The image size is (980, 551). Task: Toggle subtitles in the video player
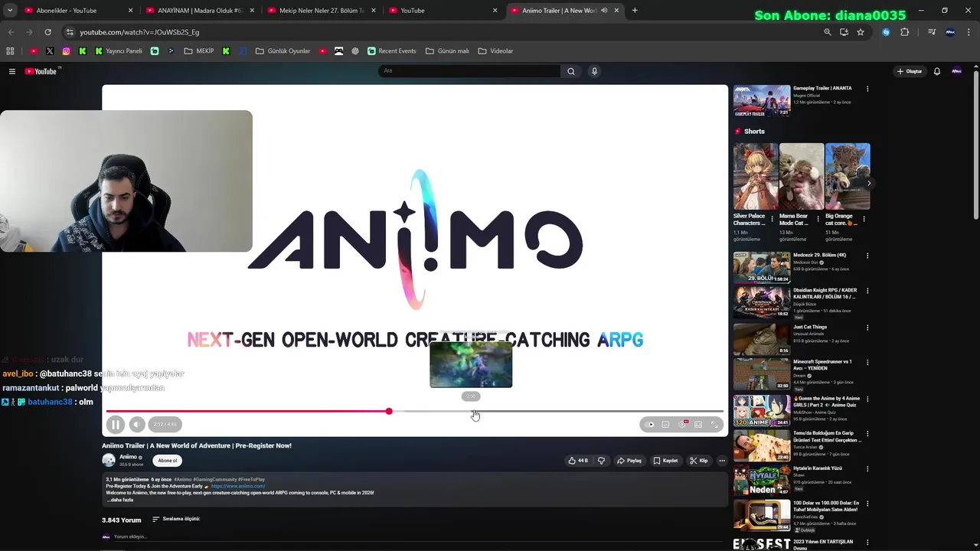coord(666,425)
